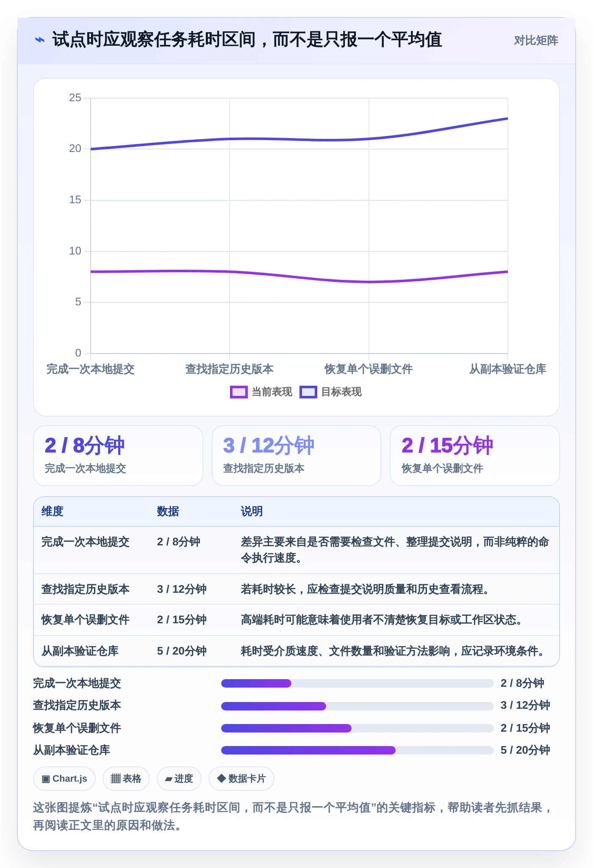Click the 说明 table column header
Screen dimensions: 593x868
(252, 511)
